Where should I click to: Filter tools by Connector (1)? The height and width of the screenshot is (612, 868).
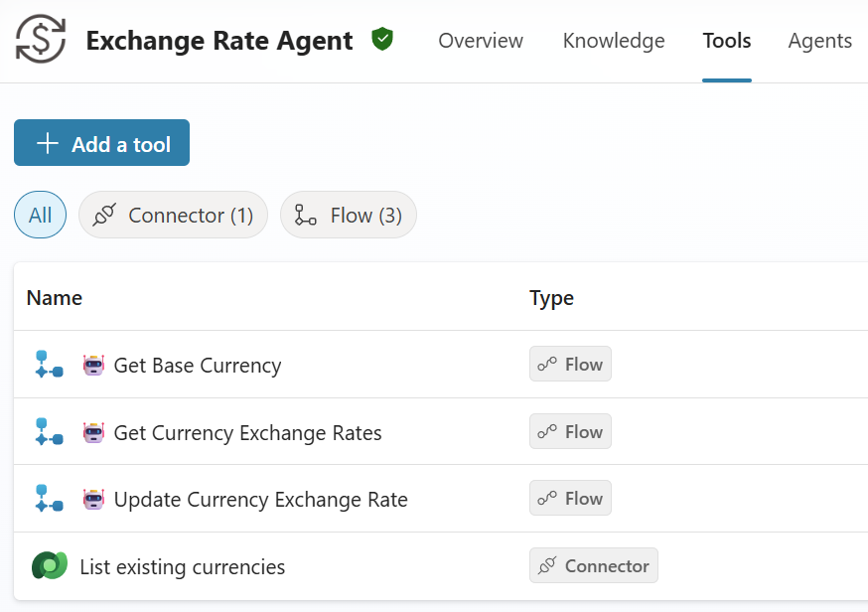point(173,216)
